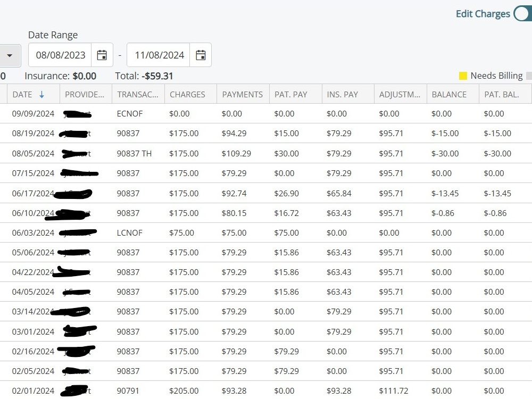Screen dimensions: 532x399
Task: Click the $26.90 patient pay amount
Action: tap(286, 194)
